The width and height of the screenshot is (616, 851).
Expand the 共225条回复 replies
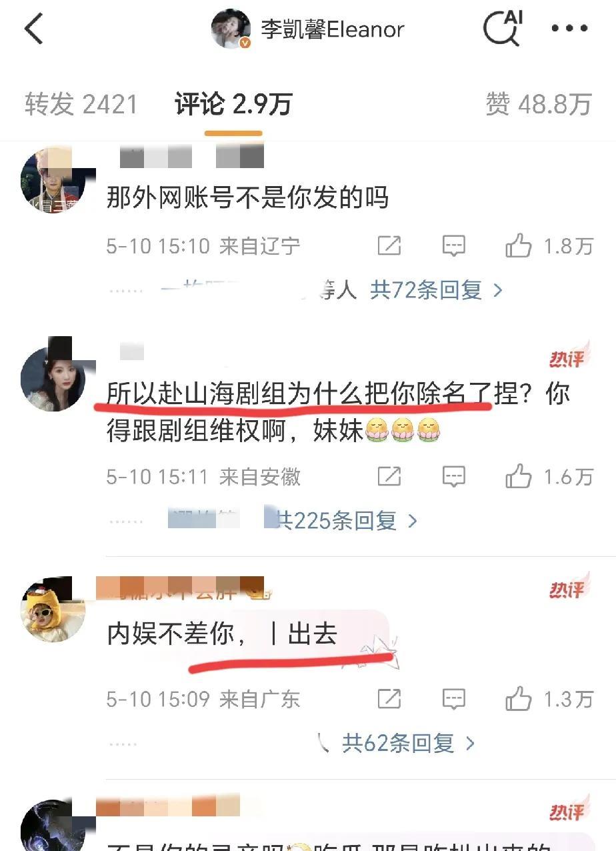coord(348,520)
